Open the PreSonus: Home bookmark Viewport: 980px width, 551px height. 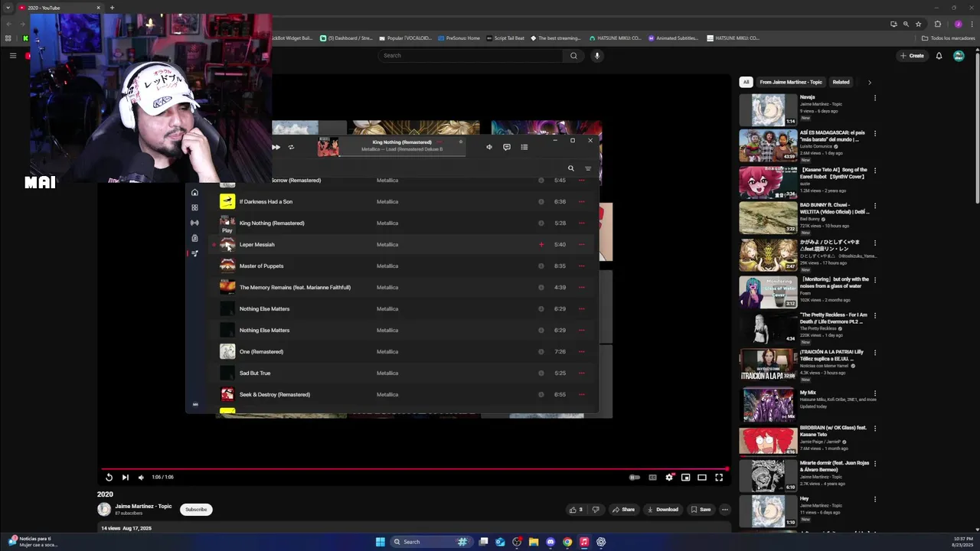tap(459, 38)
